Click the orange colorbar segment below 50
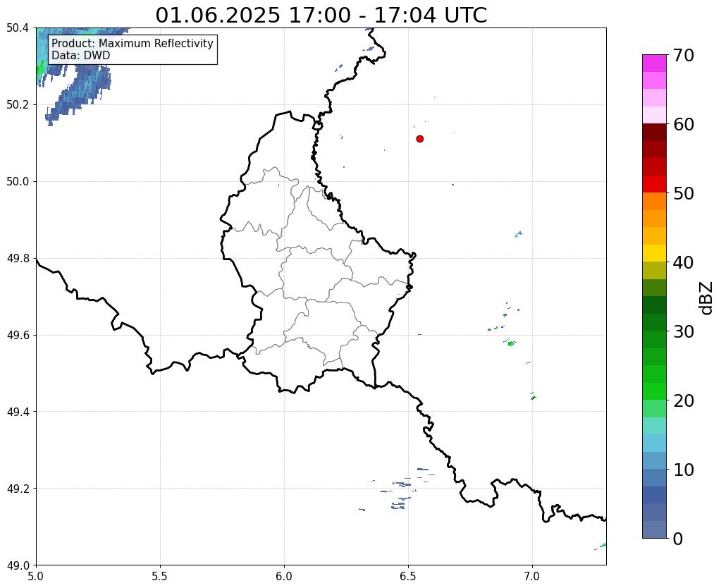The height and width of the screenshot is (588, 721). 654,202
